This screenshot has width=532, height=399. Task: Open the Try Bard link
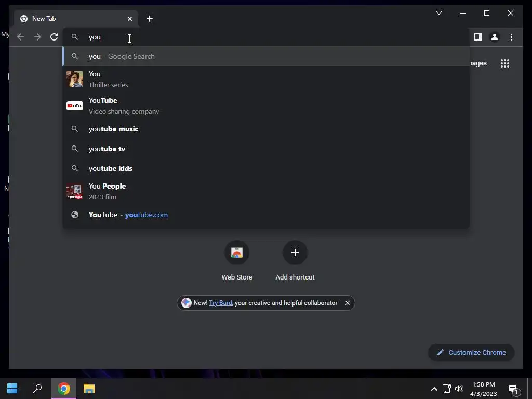tap(220, 303)
